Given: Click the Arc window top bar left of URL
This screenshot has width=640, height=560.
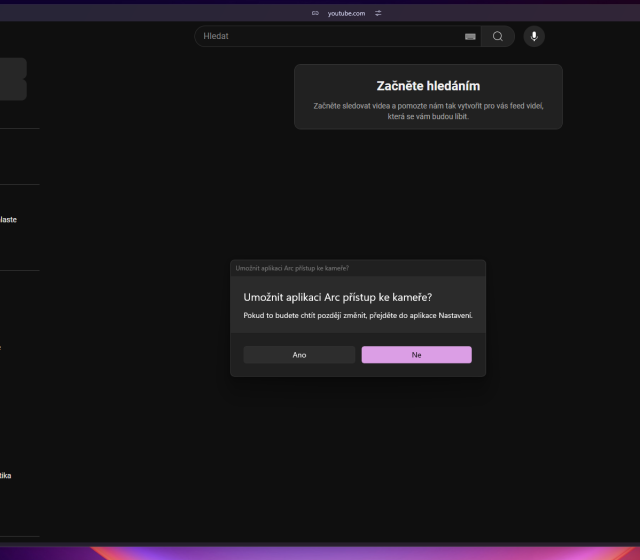Looking at the screenshot, I should [x=150, y=13].
